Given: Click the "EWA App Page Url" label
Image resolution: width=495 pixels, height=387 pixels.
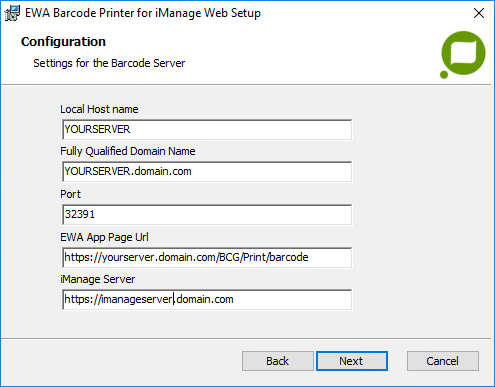Looking at the screenshot, I should [x=104, y=237].
